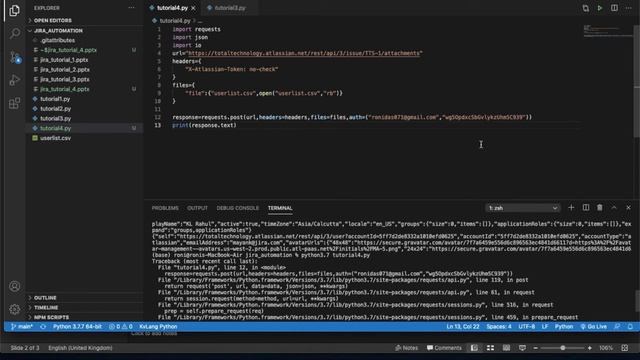Open the 1: zsh terminal dropdown
The height and width of the screenshot is (360, 640).
pyautogui.click(x=523, y=208)
